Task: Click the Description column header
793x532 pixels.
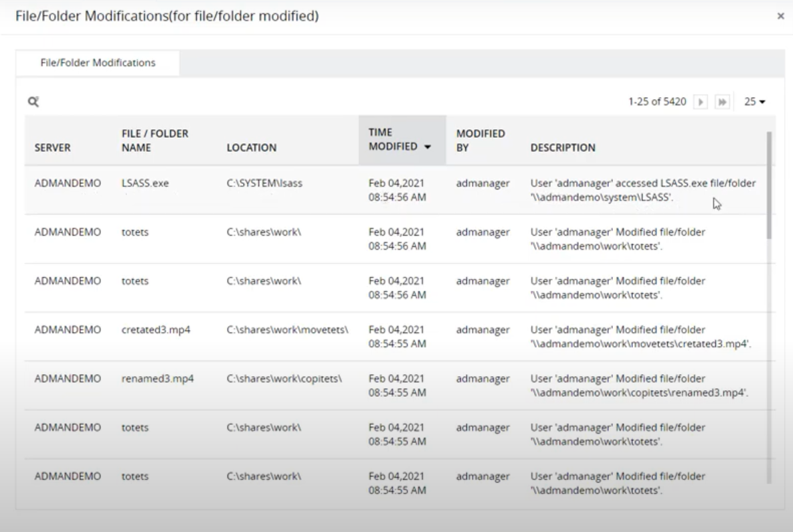Action: (x=563, y=148)
